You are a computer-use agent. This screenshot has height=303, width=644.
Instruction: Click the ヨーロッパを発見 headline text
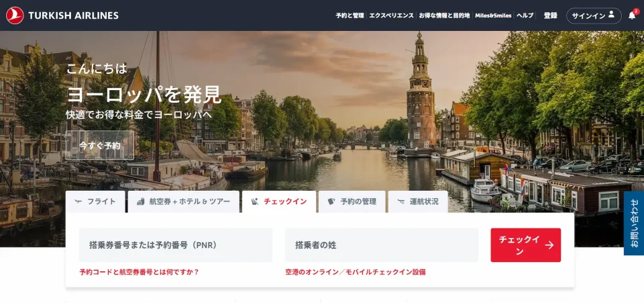click(144, 95)
